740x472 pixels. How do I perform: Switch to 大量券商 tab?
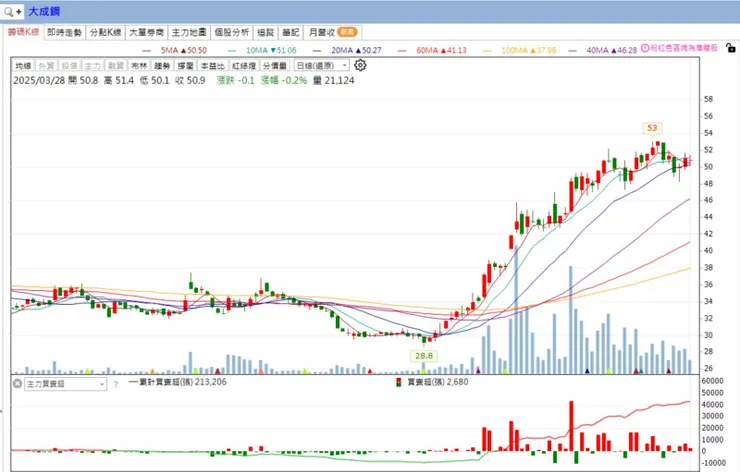(x=146, y=33)
